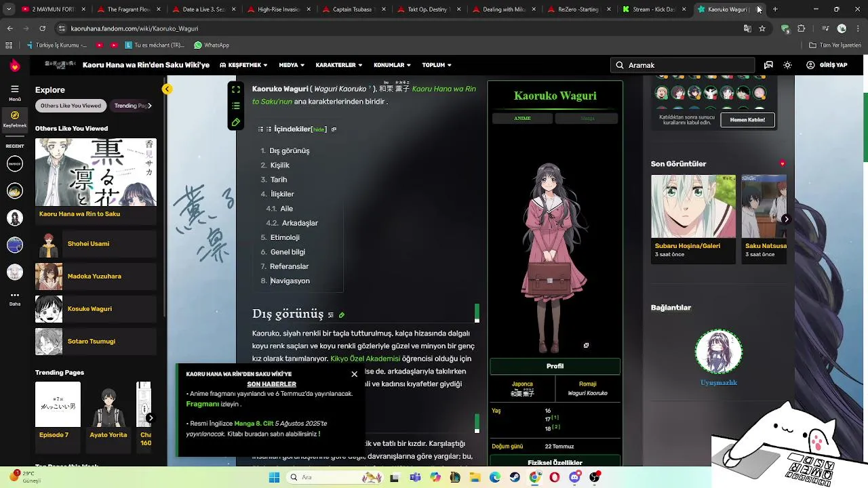
Task: Show the next Trending Pages items
Action: 151,418
